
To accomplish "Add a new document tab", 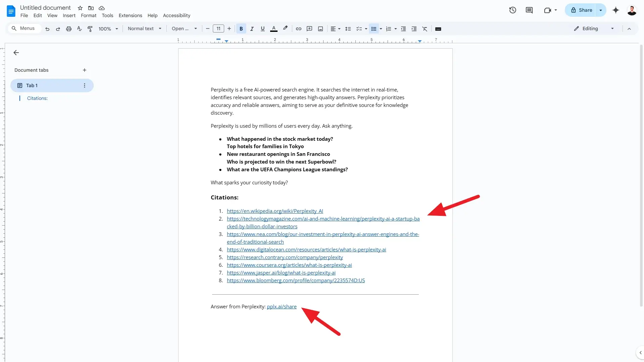I will pos(85,70).
